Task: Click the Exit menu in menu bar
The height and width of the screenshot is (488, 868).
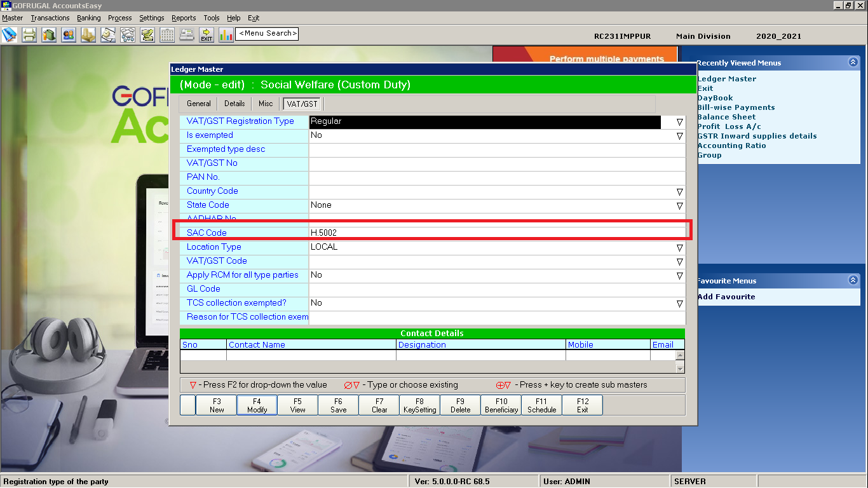Action: 254,18
